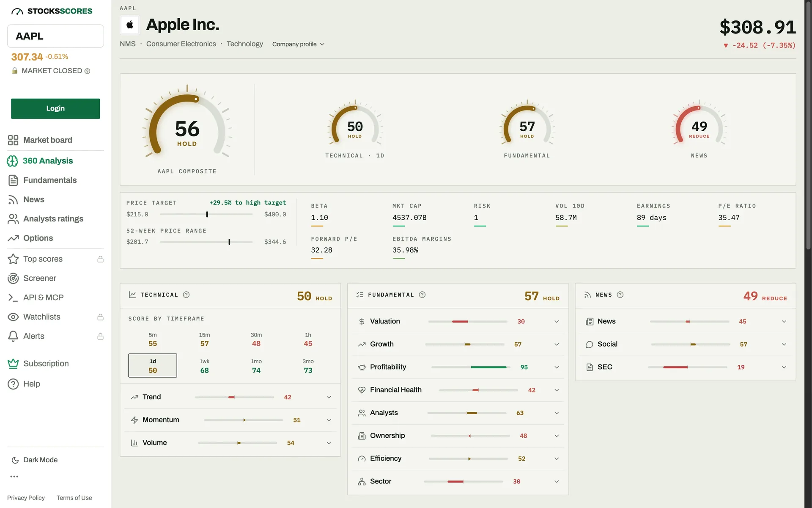Click the Market Closed info icon
Viewport: 812px width, 508px height.
[87, 71]
